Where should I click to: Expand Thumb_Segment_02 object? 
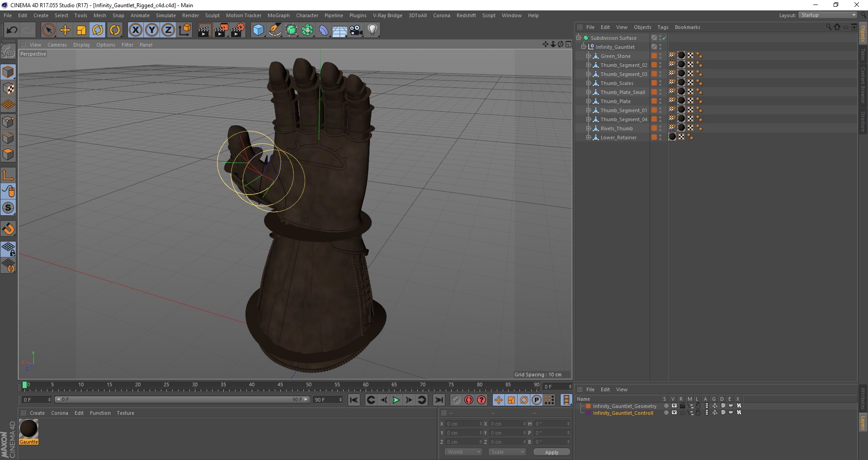tap(589, 65)
